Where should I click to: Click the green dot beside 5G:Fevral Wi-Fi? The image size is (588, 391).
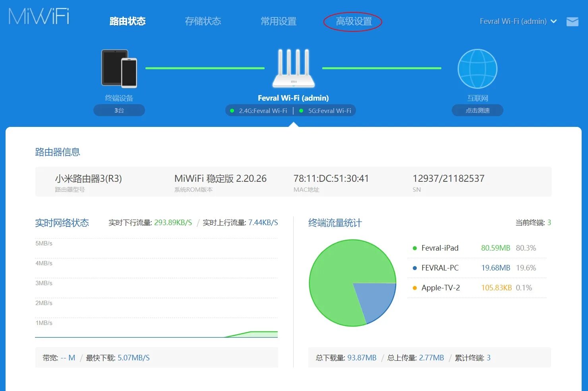[x=301, y=111]
